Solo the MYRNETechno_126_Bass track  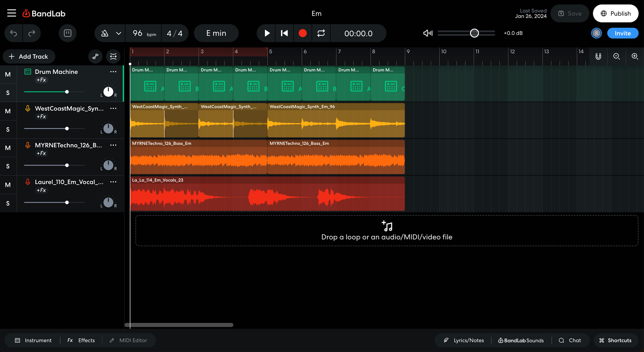(8, 166)
